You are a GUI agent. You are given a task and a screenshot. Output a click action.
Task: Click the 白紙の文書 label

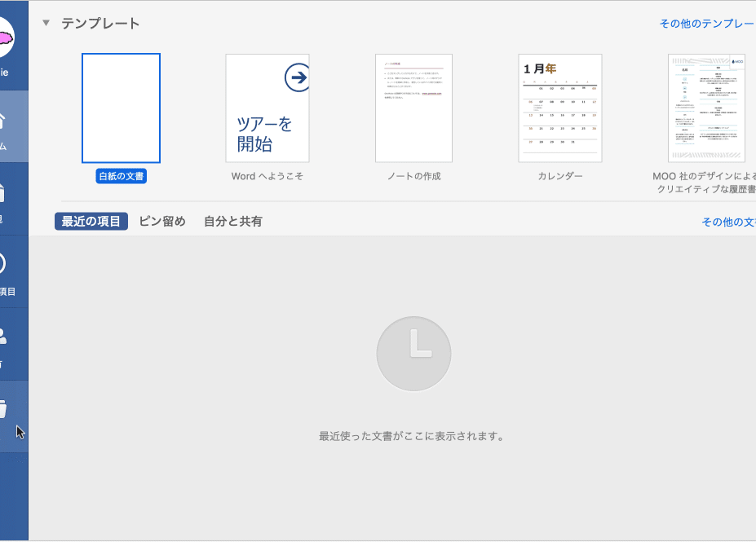[122, 176]
